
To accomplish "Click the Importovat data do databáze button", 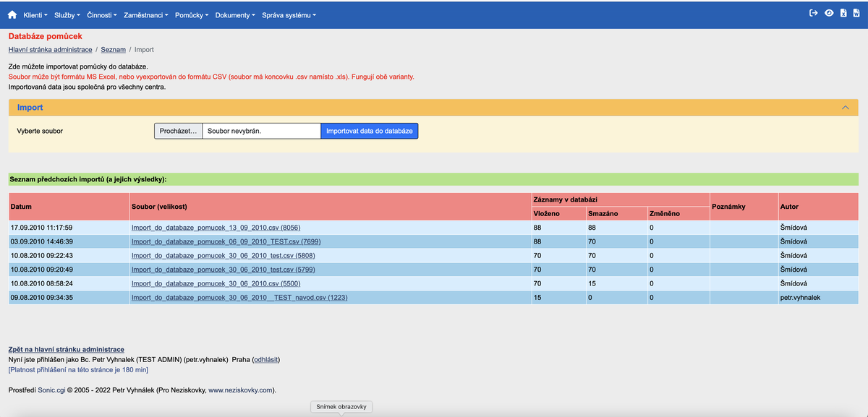I will tap(370, 131).
